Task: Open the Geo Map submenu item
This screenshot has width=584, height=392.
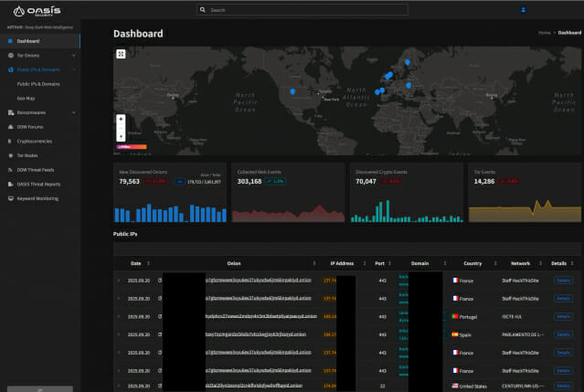Action: coord(27,98)
